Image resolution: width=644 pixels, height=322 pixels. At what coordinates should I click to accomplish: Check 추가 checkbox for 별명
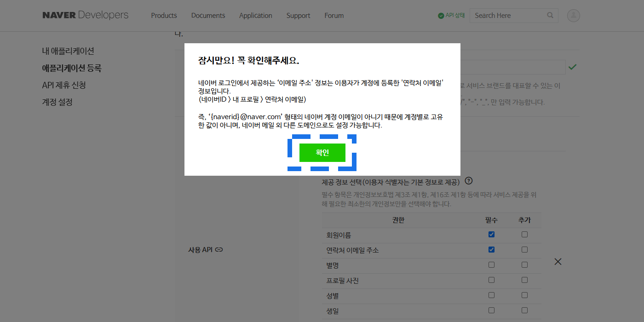(524, 265)
